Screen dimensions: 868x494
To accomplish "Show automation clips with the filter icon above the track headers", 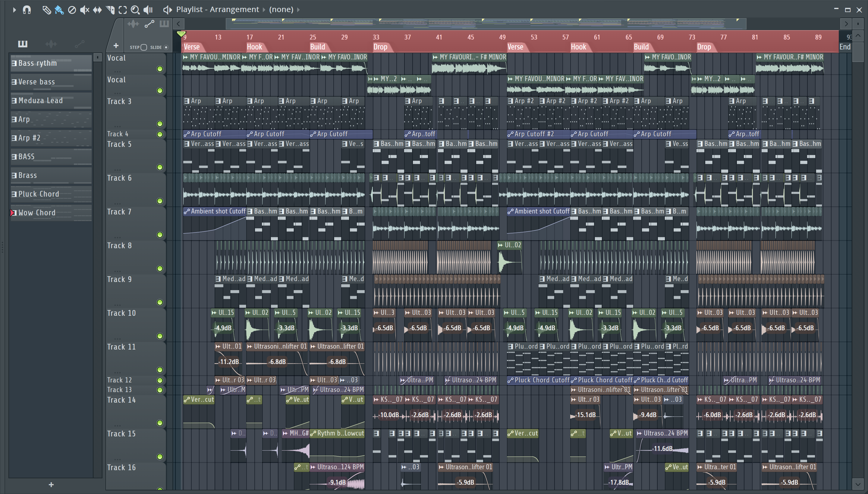I will [x=149, y=24].
